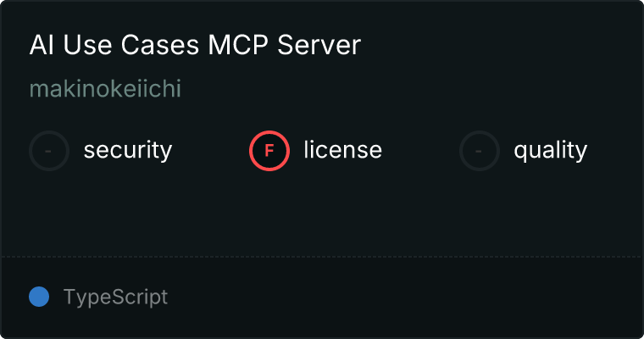Image resolution: width=644 pixels, height=339 pixels.
Task: Open the AI Use Cases MCP Server title
Action: [x=195, y=44]
